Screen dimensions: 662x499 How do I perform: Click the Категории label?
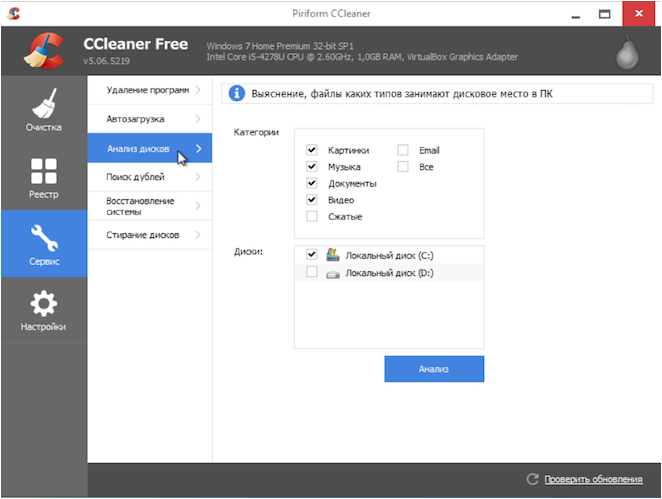pos(256,132)
